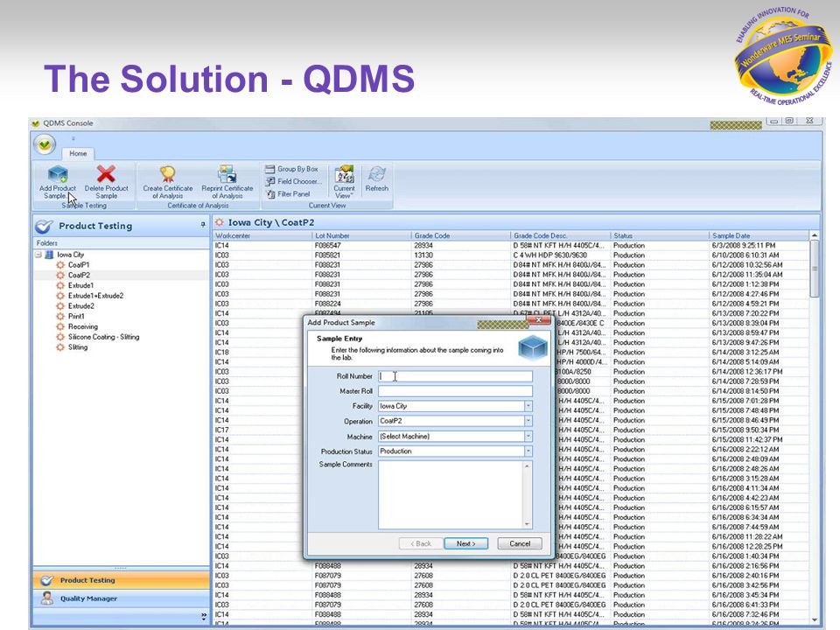Viewport: 840px width, 630px height.
Task: Click the gear icon beside Print1
Action: tap(60, 316)
